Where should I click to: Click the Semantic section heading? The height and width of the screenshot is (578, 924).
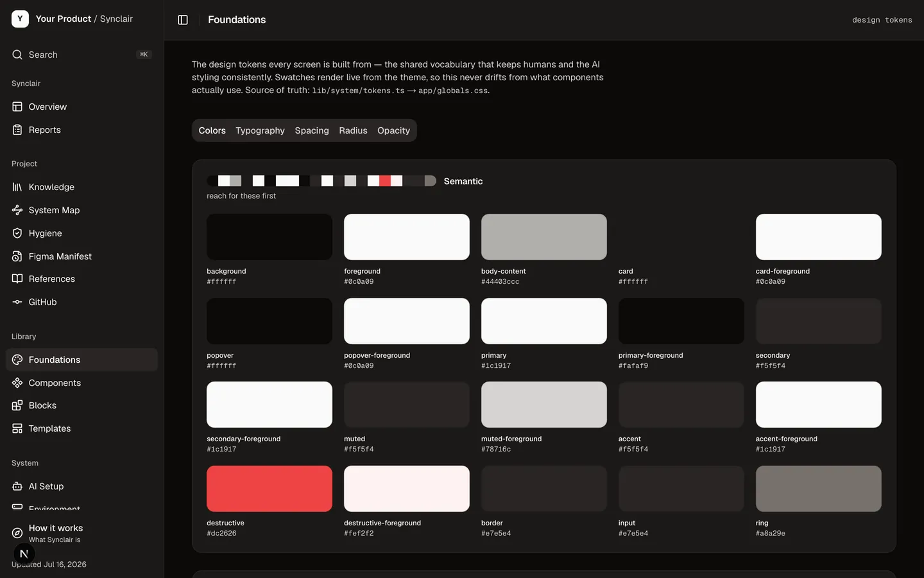pos(463,181)
